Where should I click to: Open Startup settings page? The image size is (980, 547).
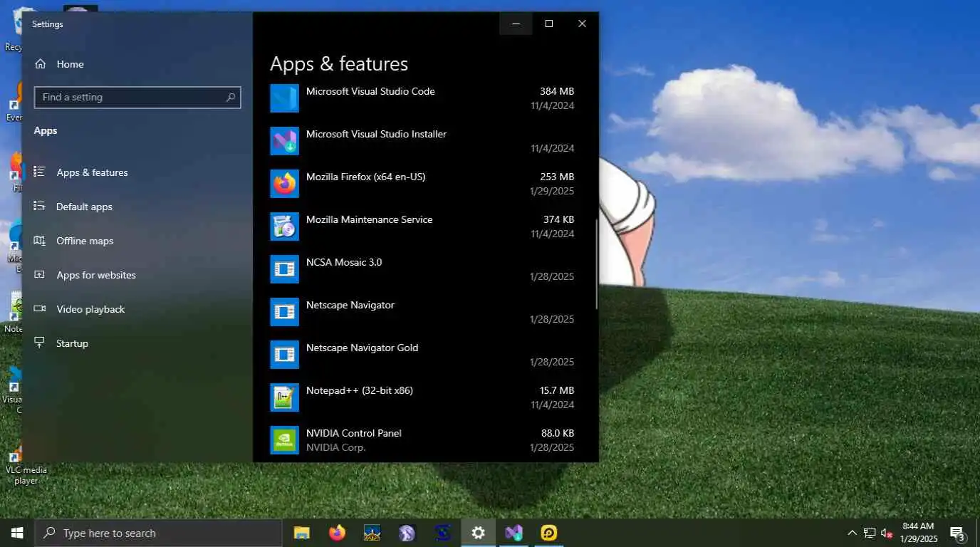pyautogui.click(x=138, y=343)
